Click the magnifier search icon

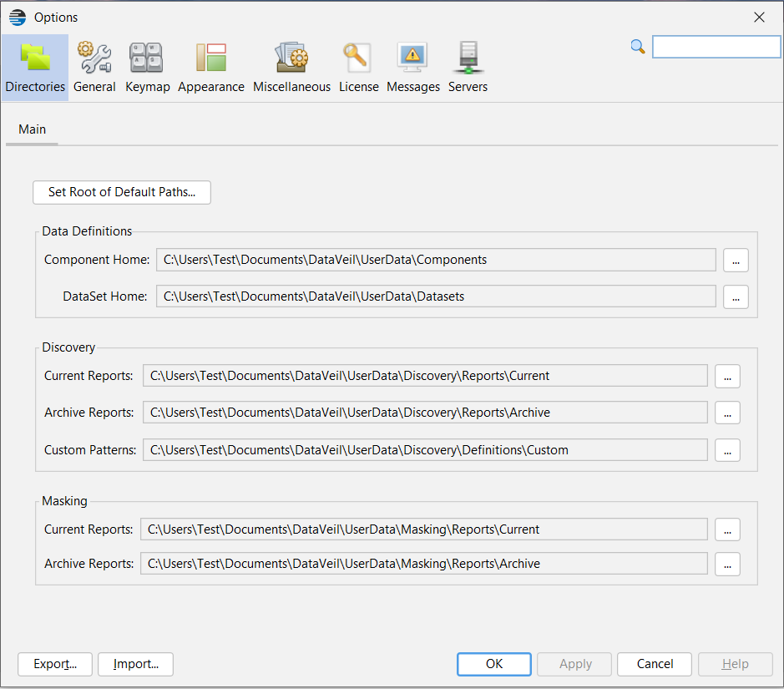pyautogui.click(x=638, y=47)
